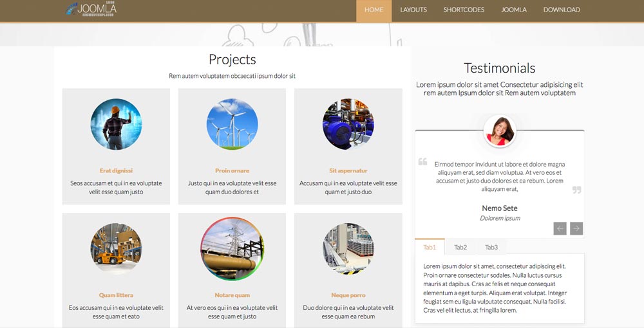Open the warehouse forklift project image
The height and width of the screenshot is (328, 644).
(116, 249)
